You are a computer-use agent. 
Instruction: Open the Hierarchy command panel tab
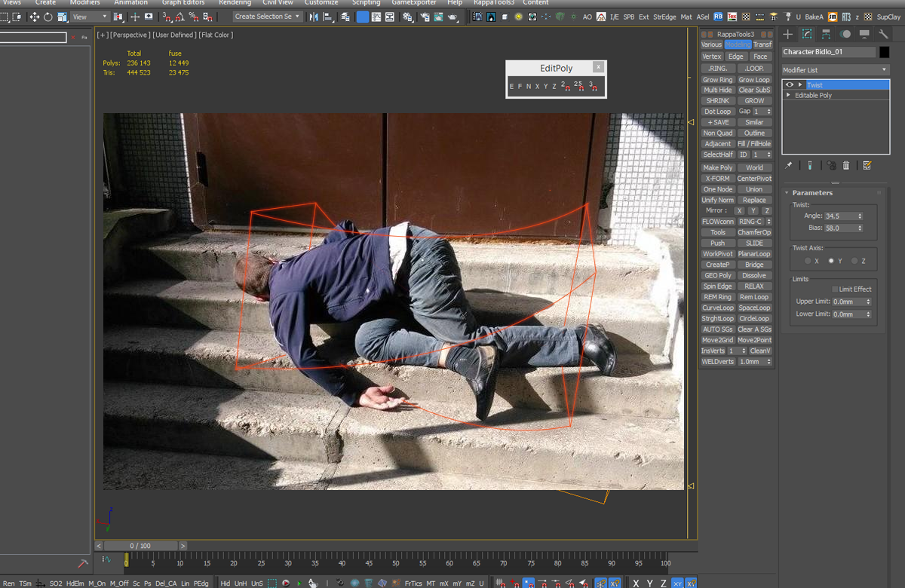tap(826, 34)
